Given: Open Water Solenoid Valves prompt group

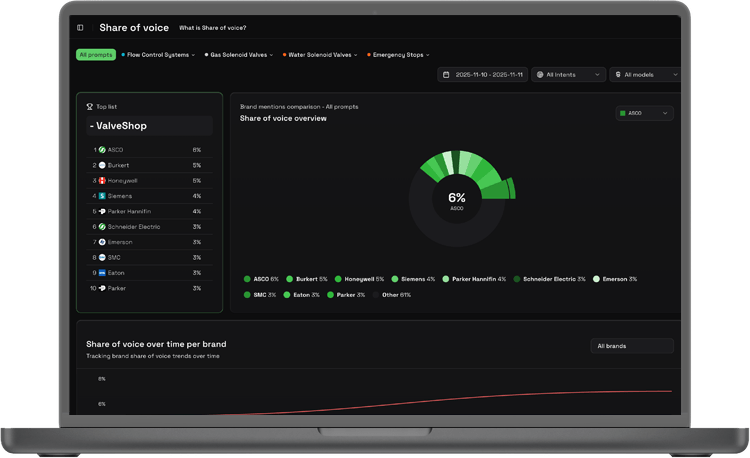Looking at the screenshot, I should pyautogui.click(x=320, y=55).
